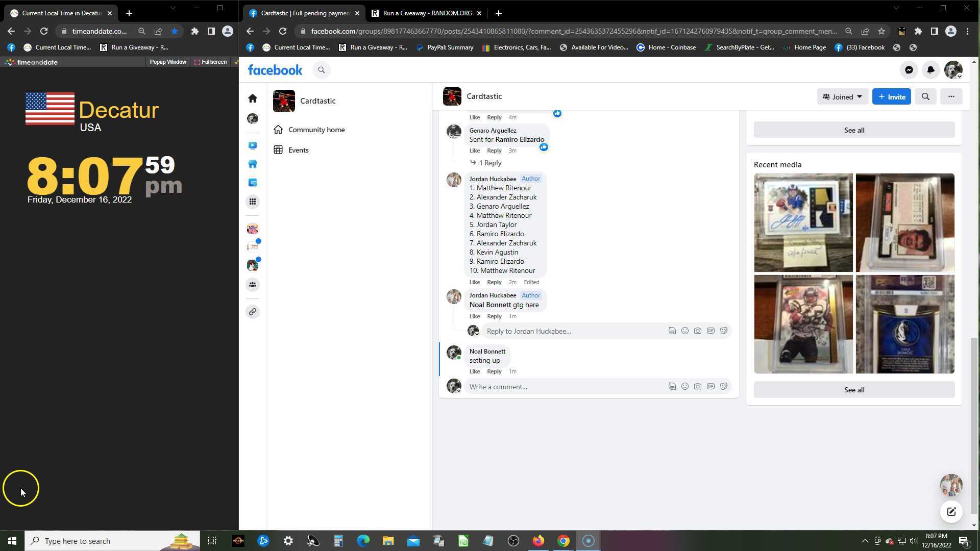Click new message compose icon
Screen dimensions: 980x551
[951, 512]
